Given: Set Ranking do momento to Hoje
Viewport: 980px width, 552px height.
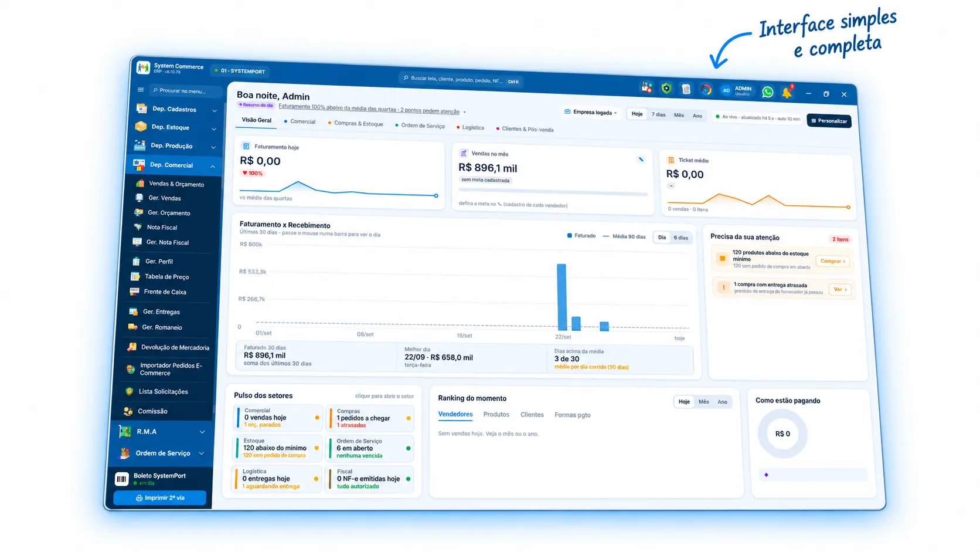Looking at the screenshot, I should click(x=684, y=402).
